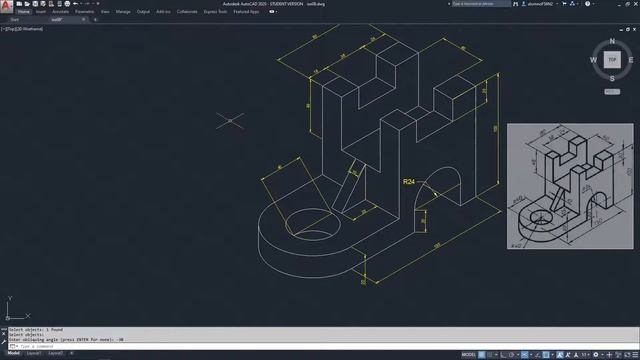The width and height of the screenshot is (640, 360).
Task: Click the clean screen icon in status bar
Action: tap(626, 355)
